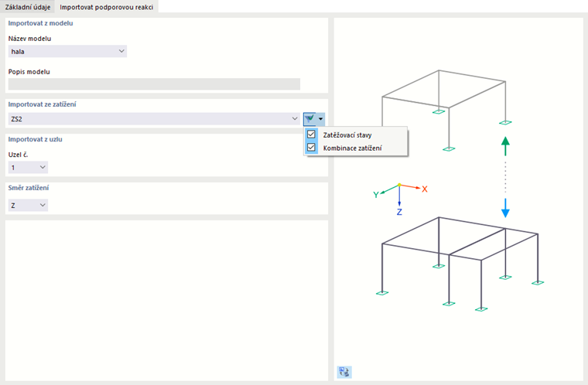Image resolution: width=588 pixels, height=385 pixels.
Task: Toggle the Zatěžovací stavy checkbox
Action: click(311, 135)
